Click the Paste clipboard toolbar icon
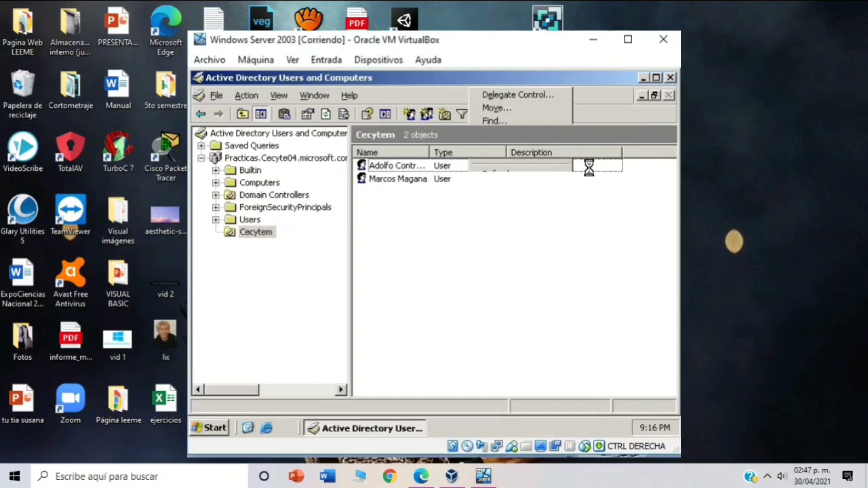Image resolution: width=868 pixels, height=488 pixels. click(284, 115)
